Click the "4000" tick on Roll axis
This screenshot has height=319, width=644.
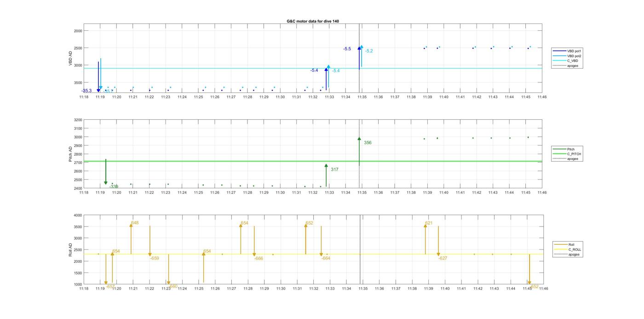pos(78,215)
